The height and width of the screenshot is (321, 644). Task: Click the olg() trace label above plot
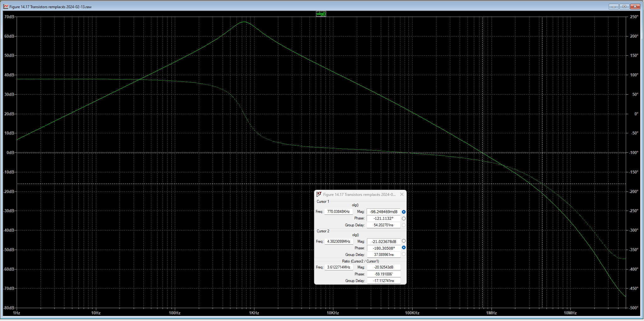(321, 14)
